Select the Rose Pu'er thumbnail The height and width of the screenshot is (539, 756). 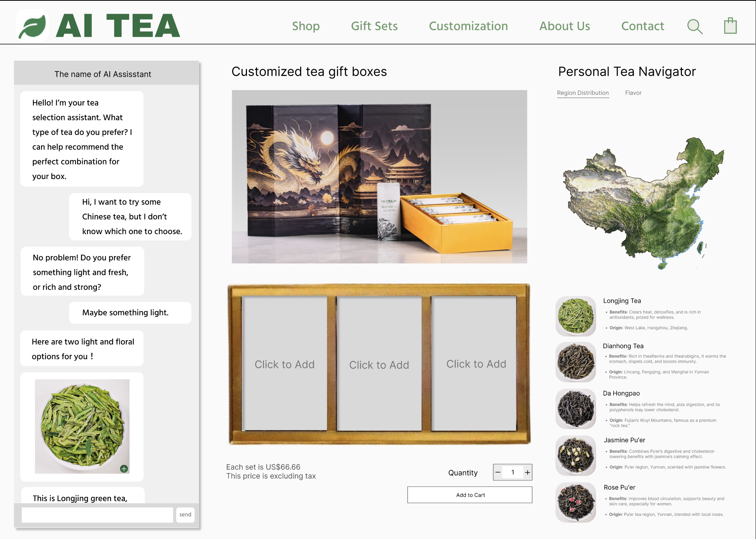pyautogui.click(x=576, y=502)
